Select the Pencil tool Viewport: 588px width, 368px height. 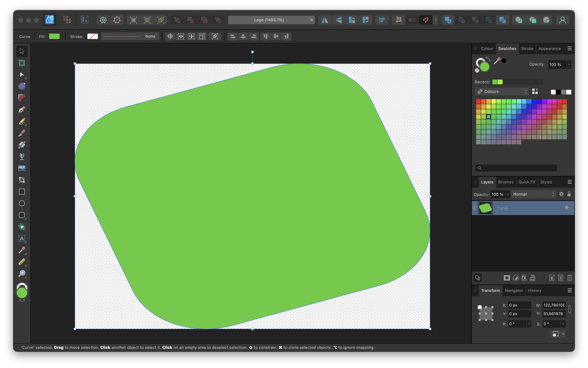[22, 122]
